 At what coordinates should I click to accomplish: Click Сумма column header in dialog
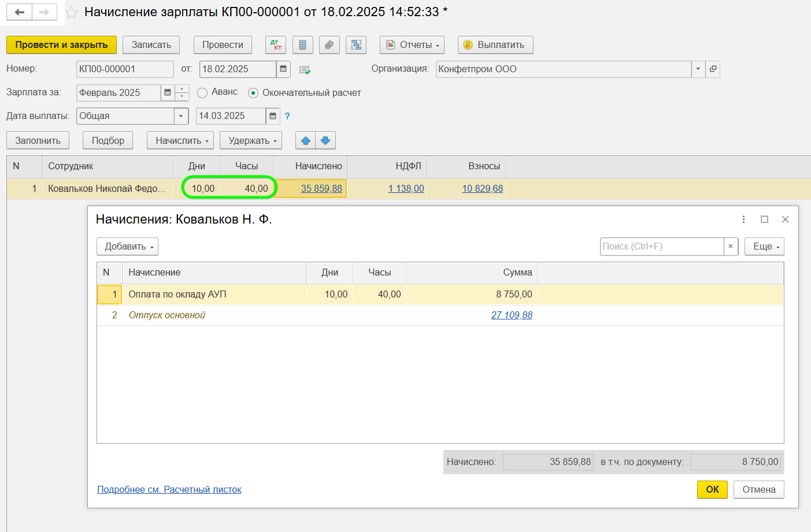[x=472, y=272]
